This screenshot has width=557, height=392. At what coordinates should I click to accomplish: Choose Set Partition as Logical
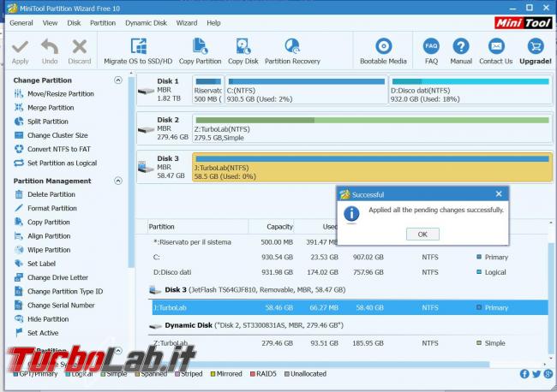click(x=56, y=163)
